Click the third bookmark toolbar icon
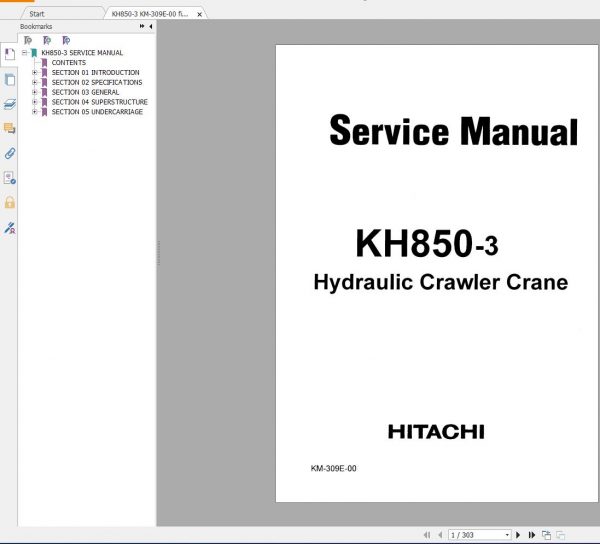This screenshot has height=544, width=600. [66, 40]
